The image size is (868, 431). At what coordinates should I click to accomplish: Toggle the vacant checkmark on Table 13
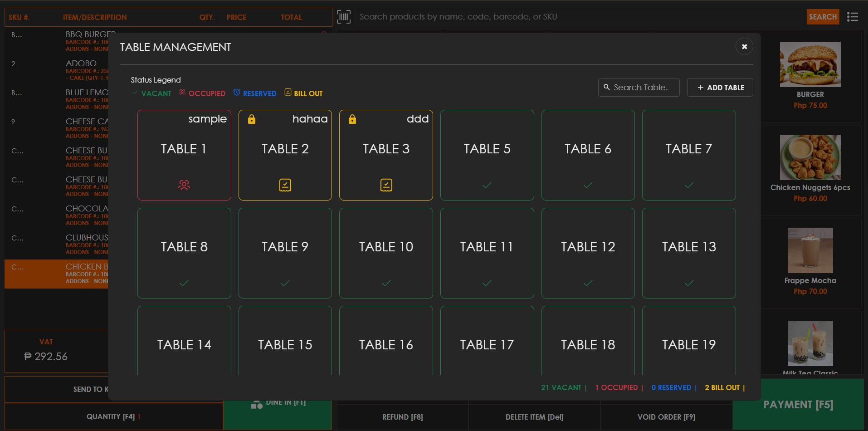(x=688, y=283)
